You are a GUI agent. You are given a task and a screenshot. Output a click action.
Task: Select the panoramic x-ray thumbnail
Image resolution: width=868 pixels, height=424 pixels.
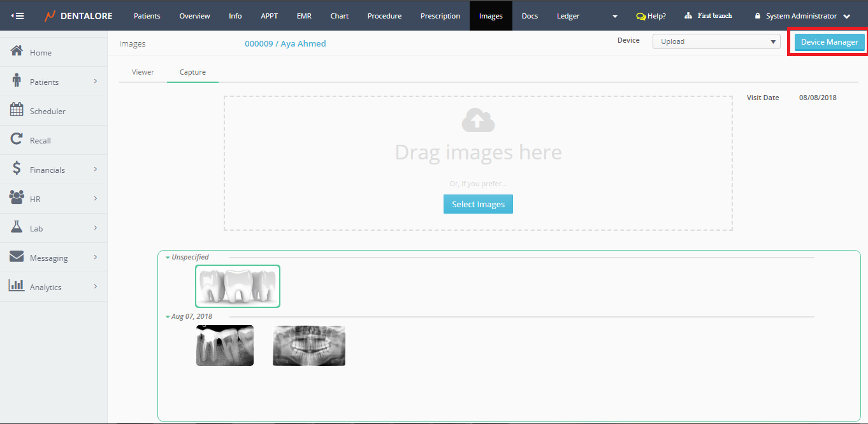308,346
